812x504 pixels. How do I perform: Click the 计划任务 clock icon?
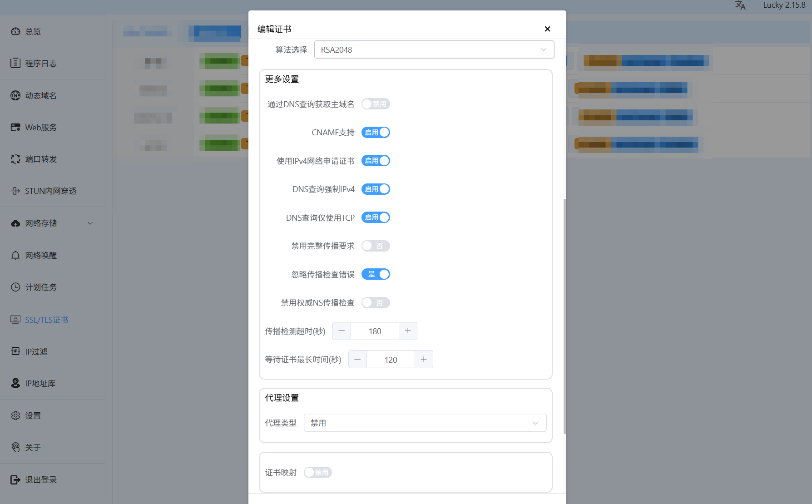click(x=15, y=287)
